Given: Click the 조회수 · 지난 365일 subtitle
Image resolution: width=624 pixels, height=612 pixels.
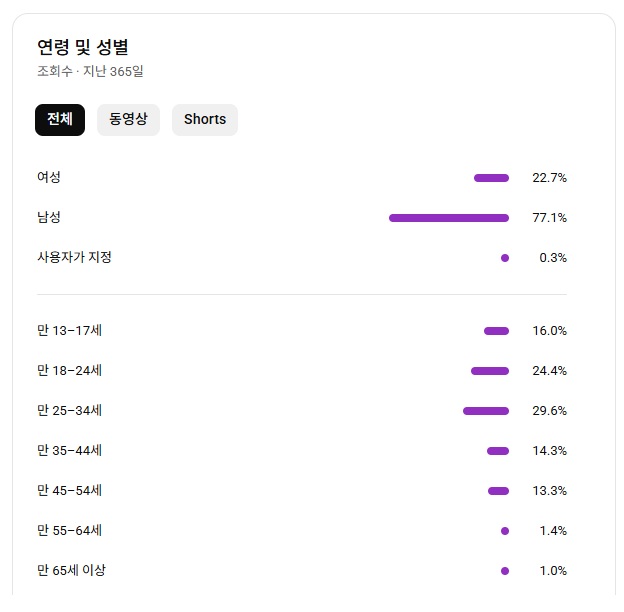Looking at the screenshot, I should tap(91, 71).
